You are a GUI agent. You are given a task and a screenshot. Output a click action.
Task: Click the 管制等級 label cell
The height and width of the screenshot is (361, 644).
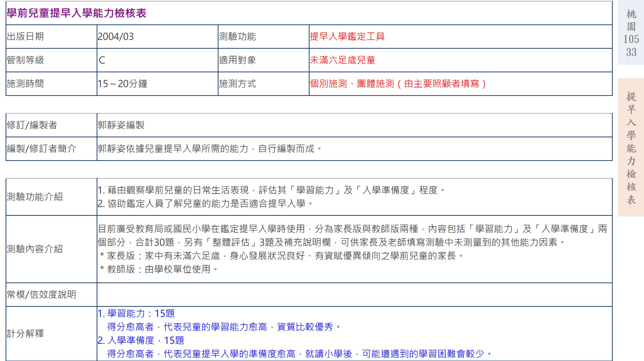coord(25,60)
